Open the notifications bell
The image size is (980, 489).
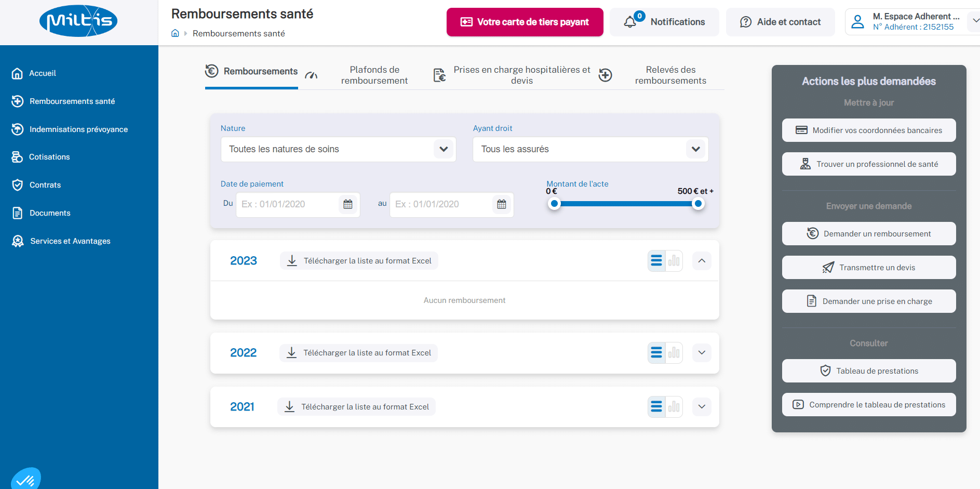click(x=630, y=22)
